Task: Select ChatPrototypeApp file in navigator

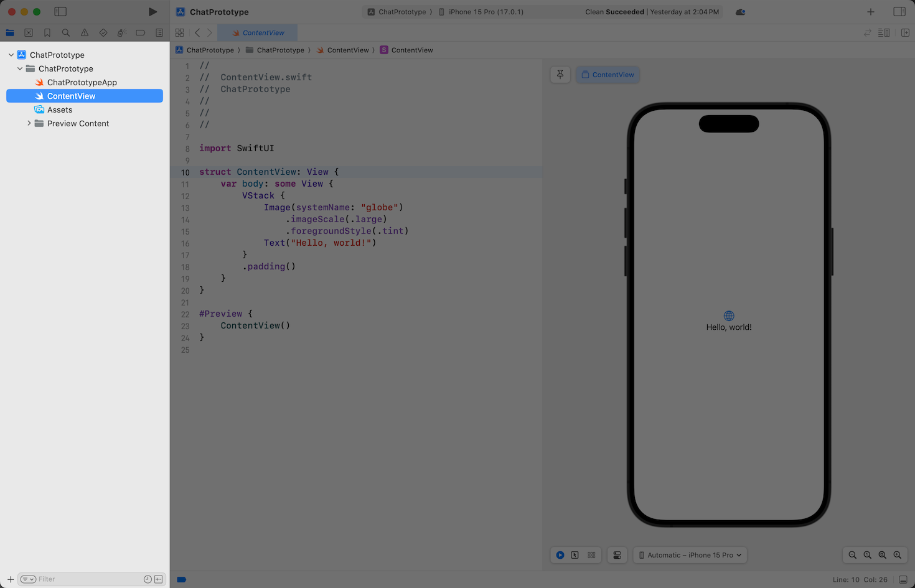Action: pos(82,82)
